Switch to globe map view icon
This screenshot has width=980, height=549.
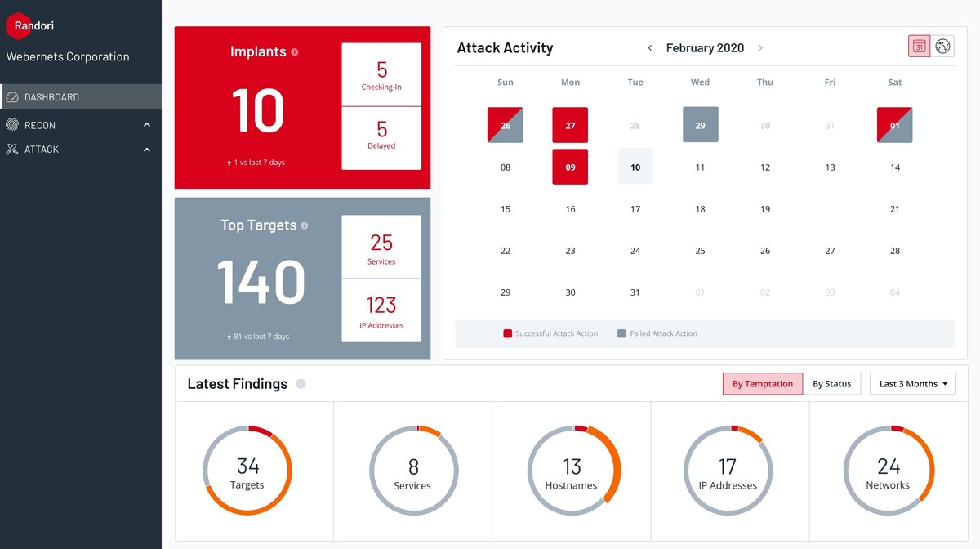[943, 47]
